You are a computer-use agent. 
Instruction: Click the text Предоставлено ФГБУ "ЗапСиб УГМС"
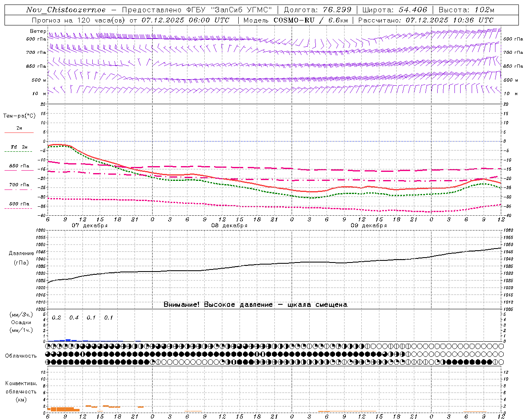pyautogui.click(x=197, y=10)
